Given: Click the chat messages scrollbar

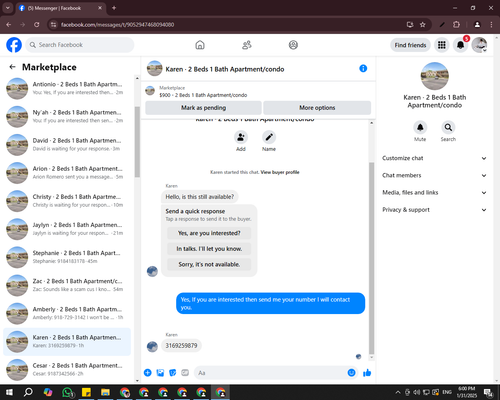Looking at the screenshot, I should tap(371, 258).
